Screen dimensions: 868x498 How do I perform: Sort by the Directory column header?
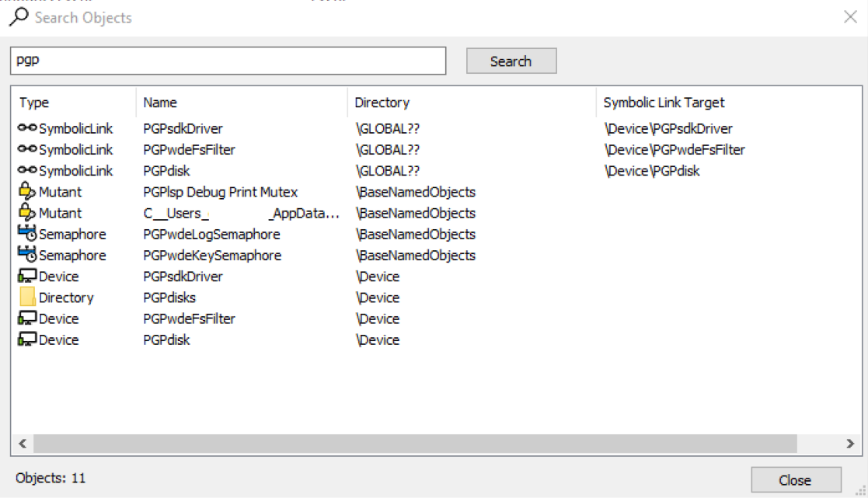[472, 103]
